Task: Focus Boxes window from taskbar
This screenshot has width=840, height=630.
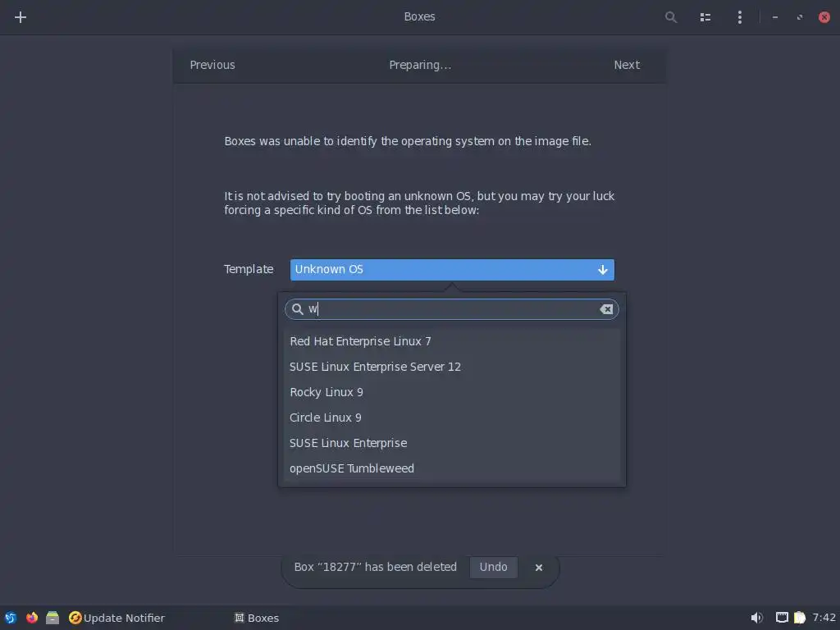Action: point(257,618)
